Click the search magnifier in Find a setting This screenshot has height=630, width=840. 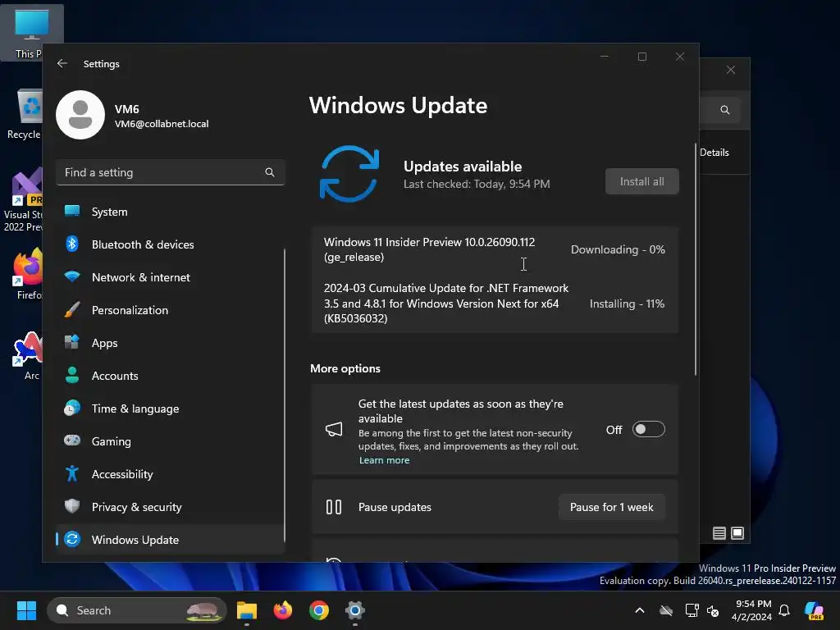269,172
